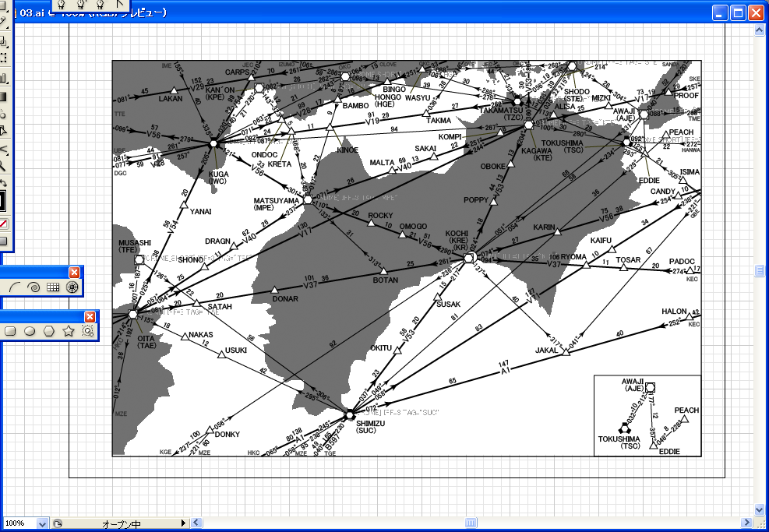Viewport: 769px width, 532px height.
Task: Click the LAKAN waypoint label
Action: (170, 99)
